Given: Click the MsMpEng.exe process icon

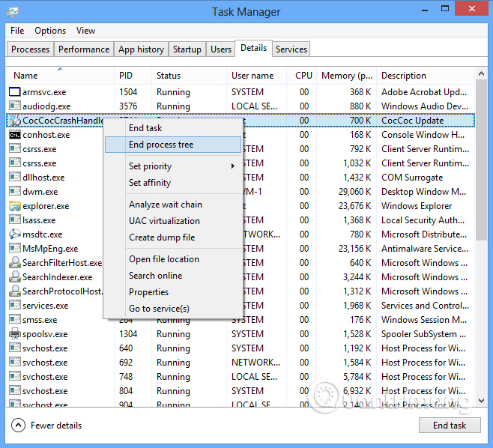Looking at the screenshot, I should (14, 249).
